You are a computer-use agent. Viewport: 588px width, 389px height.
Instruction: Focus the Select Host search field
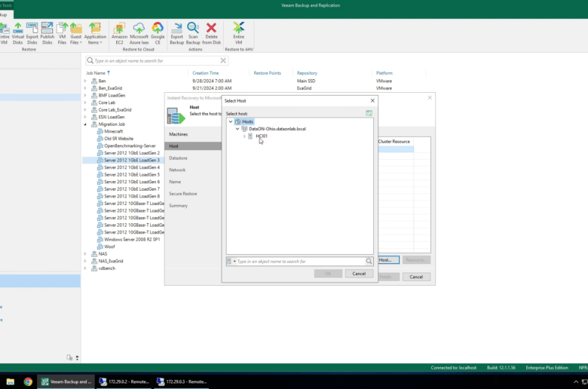click(x=301, y=261)
